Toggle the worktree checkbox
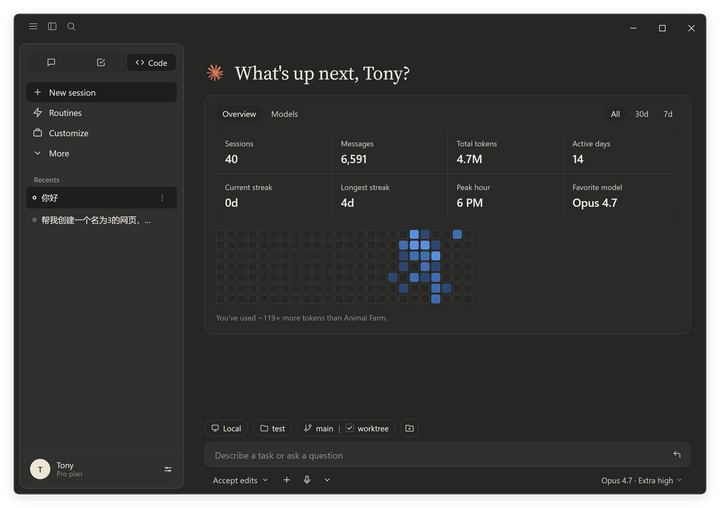The height and width of the screenshot is (508, 720). coord(349,428)
